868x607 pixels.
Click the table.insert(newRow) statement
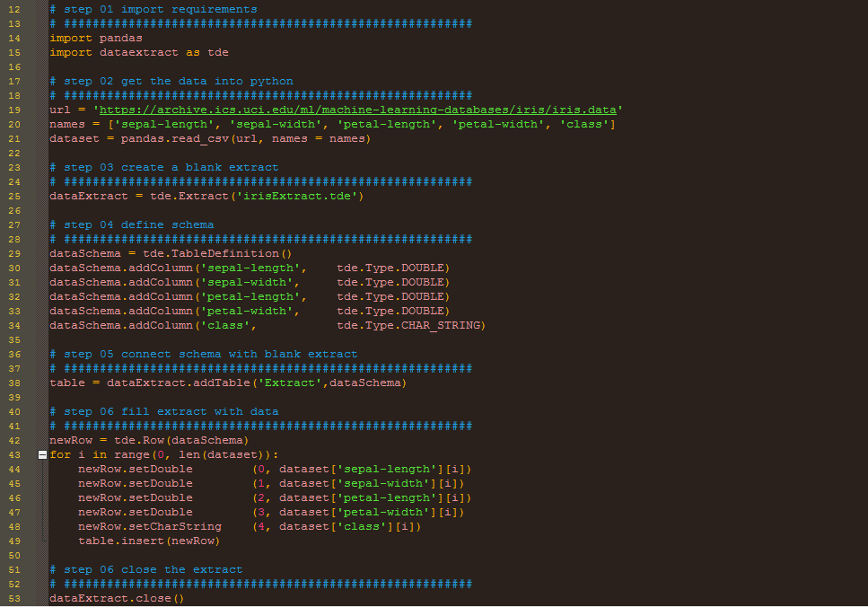click(148, 541)
